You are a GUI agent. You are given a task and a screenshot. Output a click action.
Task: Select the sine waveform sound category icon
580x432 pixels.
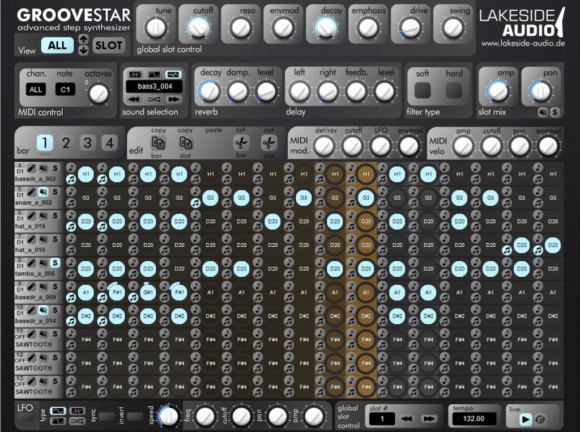tap(173, 74)
